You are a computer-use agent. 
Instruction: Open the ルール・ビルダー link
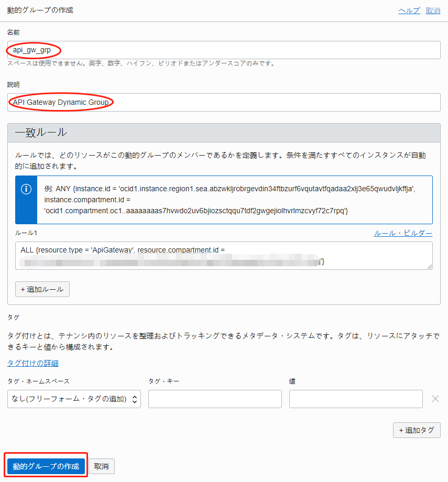(403, 233)
